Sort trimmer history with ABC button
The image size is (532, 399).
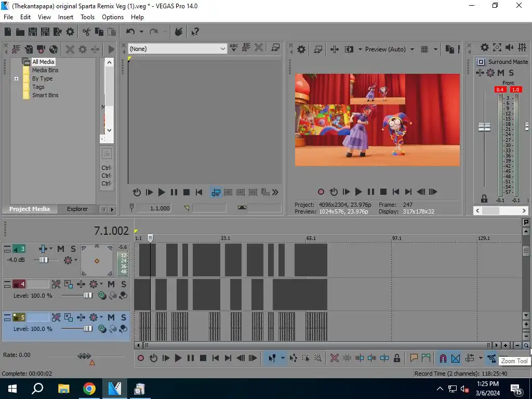click(x=234, y=48)
